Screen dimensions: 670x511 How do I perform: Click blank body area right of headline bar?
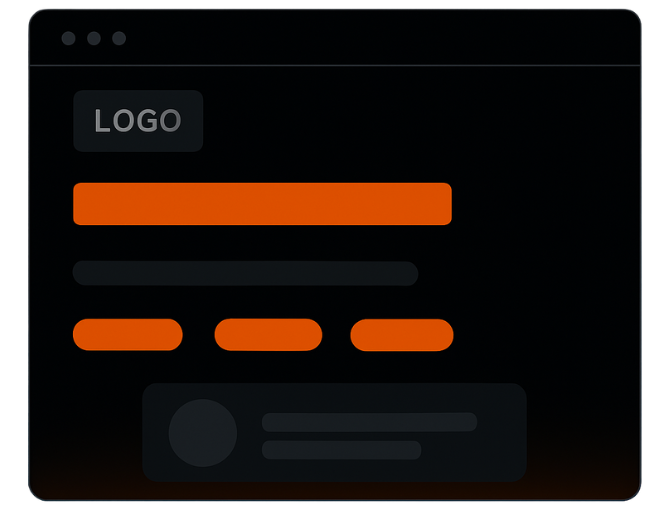543,204
